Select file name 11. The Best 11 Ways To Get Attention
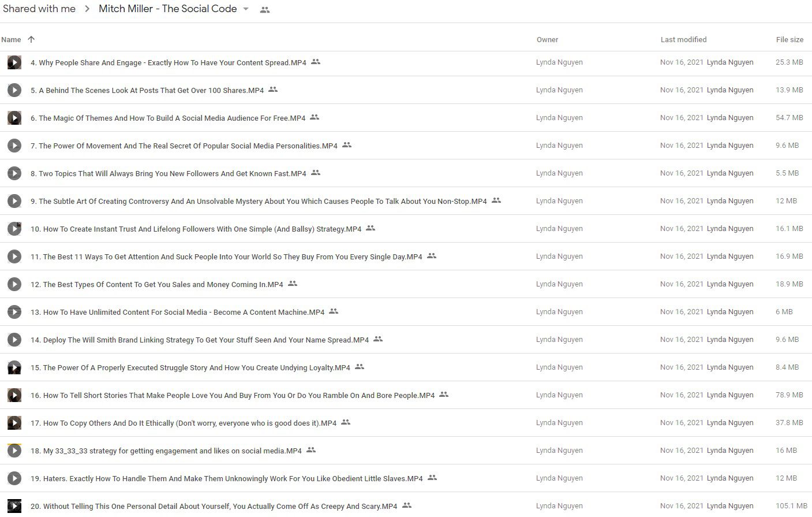The width and height of the screenshot is (812, 517). tap(226, 256)
